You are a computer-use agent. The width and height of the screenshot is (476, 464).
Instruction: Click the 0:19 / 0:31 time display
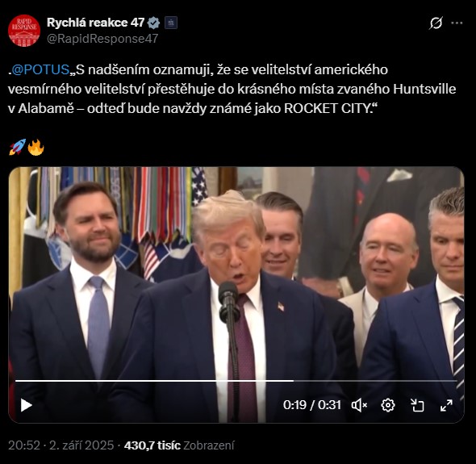coord(311,405)
